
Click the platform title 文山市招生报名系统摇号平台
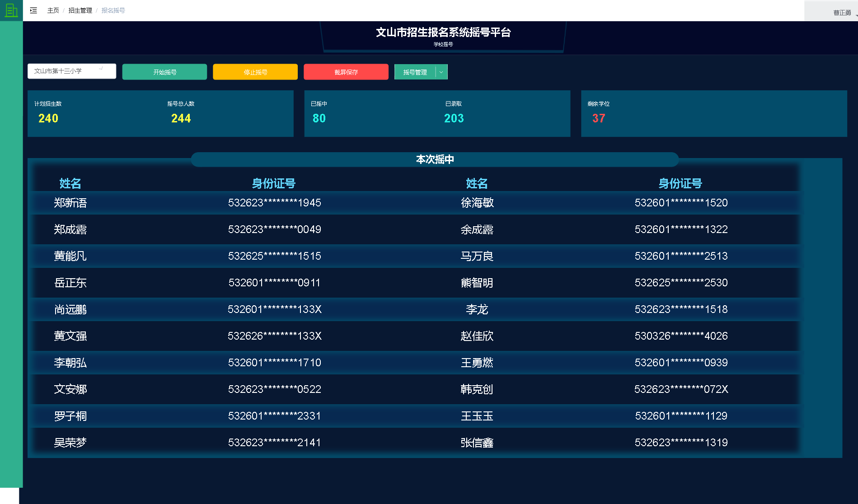tap(443, 33)
